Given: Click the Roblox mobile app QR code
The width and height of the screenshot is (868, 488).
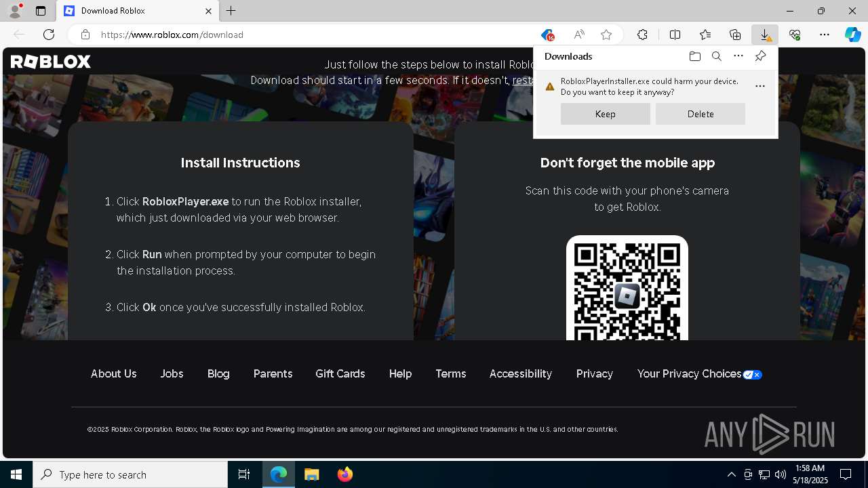Looking at the screenshot, I should [x=627, y=289].
